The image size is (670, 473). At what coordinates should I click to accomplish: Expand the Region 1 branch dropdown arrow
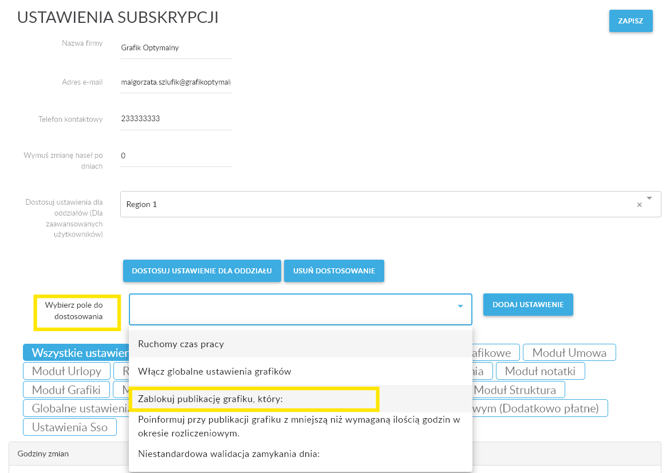point(650,199)
